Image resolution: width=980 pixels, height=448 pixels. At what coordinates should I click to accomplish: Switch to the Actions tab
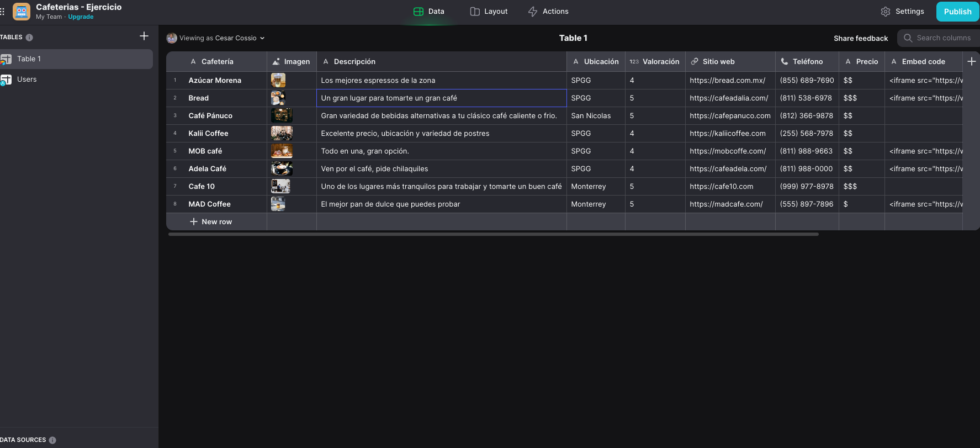pos(548,12)
